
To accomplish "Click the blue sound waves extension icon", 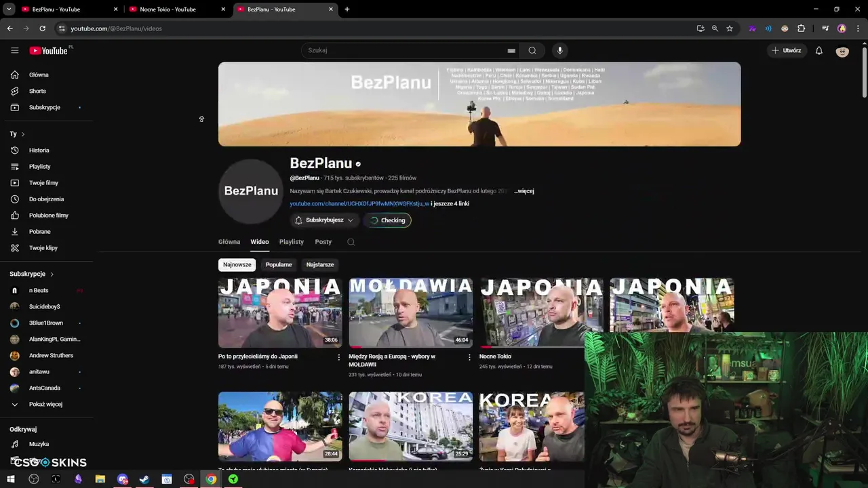I will (x=768, y=28).
